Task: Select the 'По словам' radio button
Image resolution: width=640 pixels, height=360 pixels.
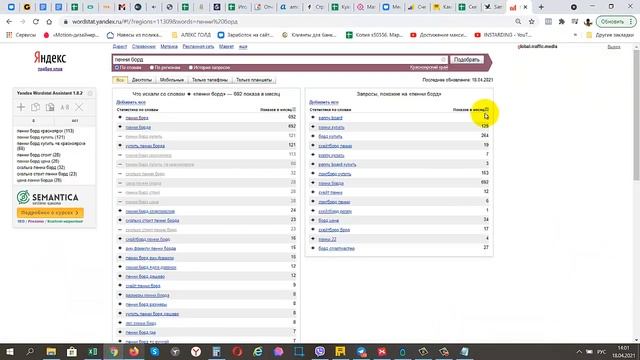Action: point(117,67)
